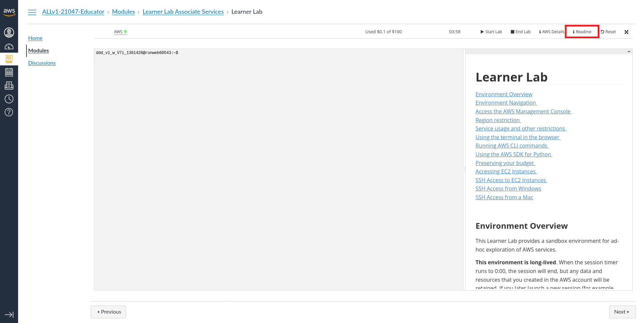Click the Reset lab button
The image size is (644, 323).
[x=608, y=32]
